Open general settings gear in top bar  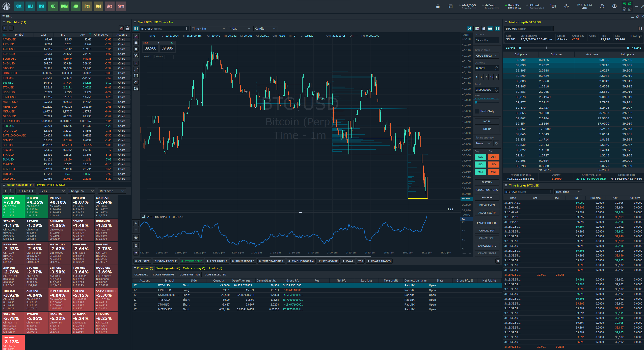(x=567, y=6)
